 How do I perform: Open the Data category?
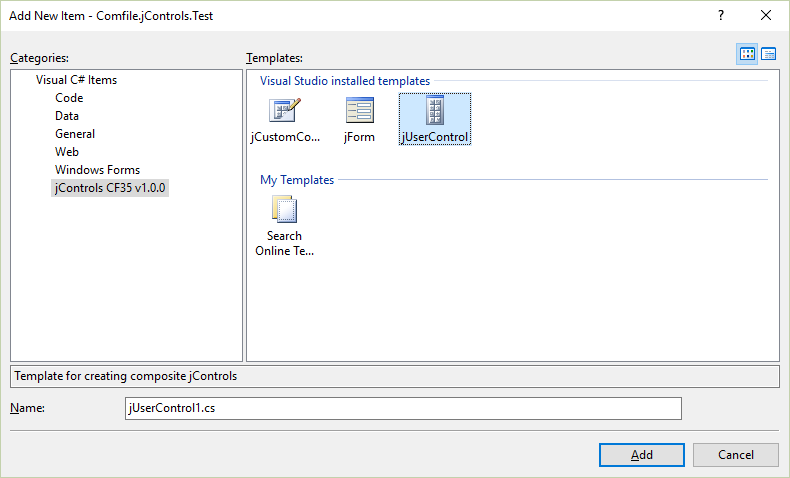click(67, 116)
